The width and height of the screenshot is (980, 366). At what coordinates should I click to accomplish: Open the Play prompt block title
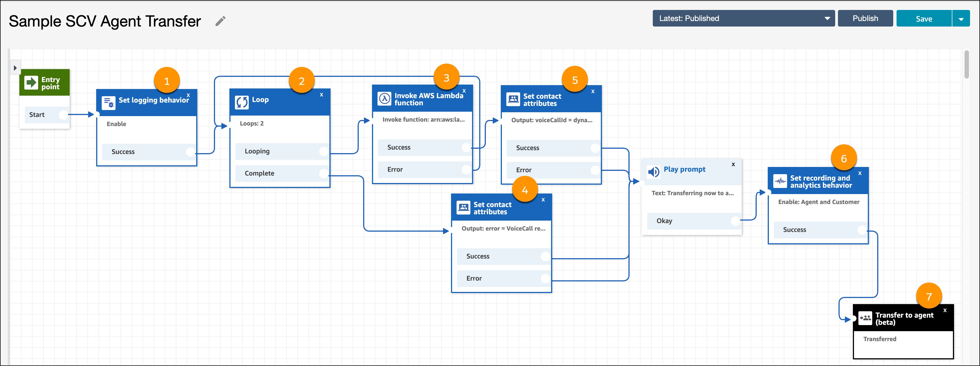(x=684, y=169)
